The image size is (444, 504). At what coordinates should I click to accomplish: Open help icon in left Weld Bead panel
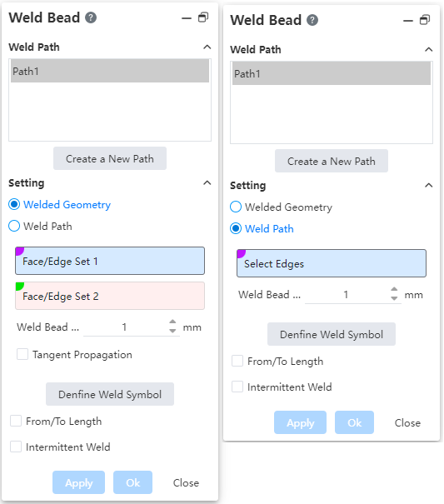coord(91,17)
